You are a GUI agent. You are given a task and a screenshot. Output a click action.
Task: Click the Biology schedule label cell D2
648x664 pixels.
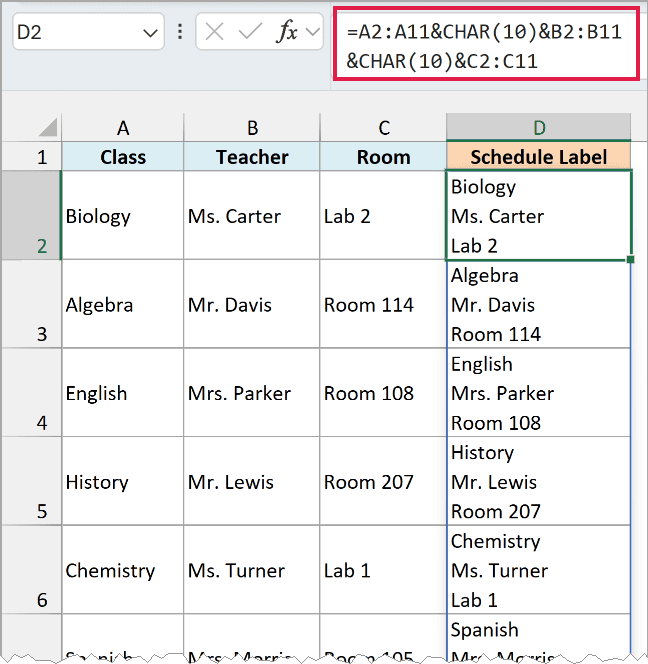pyautogui.click(x=539, y=215)
